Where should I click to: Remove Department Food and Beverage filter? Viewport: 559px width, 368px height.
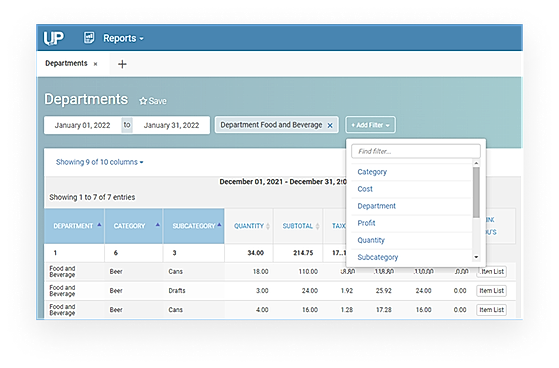coord(330,125)
